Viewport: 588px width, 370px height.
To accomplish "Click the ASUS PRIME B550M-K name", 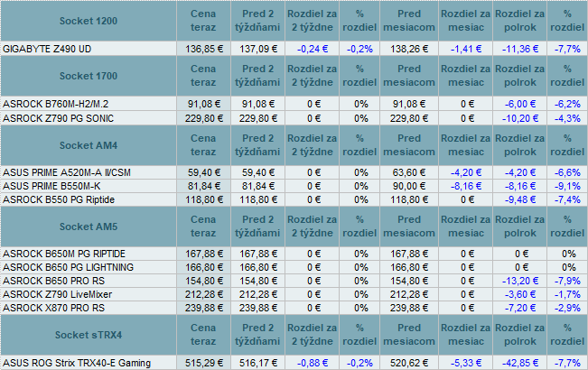I will click(x=51, y=186).
